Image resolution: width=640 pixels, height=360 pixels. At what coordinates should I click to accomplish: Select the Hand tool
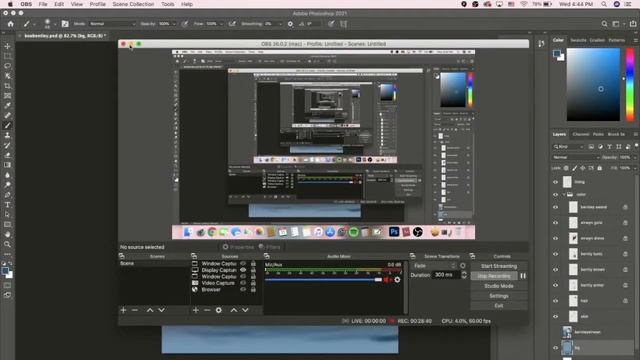pos(7,234)
